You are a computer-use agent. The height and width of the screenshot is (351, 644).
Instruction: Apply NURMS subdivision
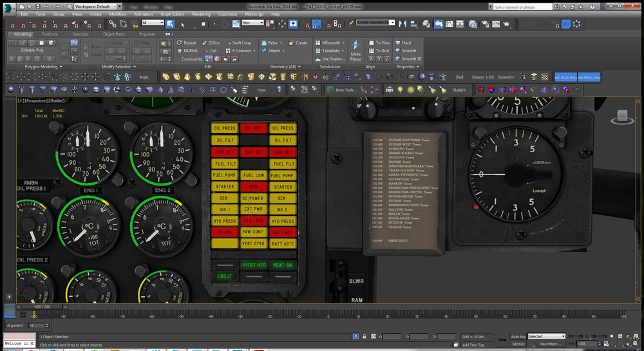(186, 51)
